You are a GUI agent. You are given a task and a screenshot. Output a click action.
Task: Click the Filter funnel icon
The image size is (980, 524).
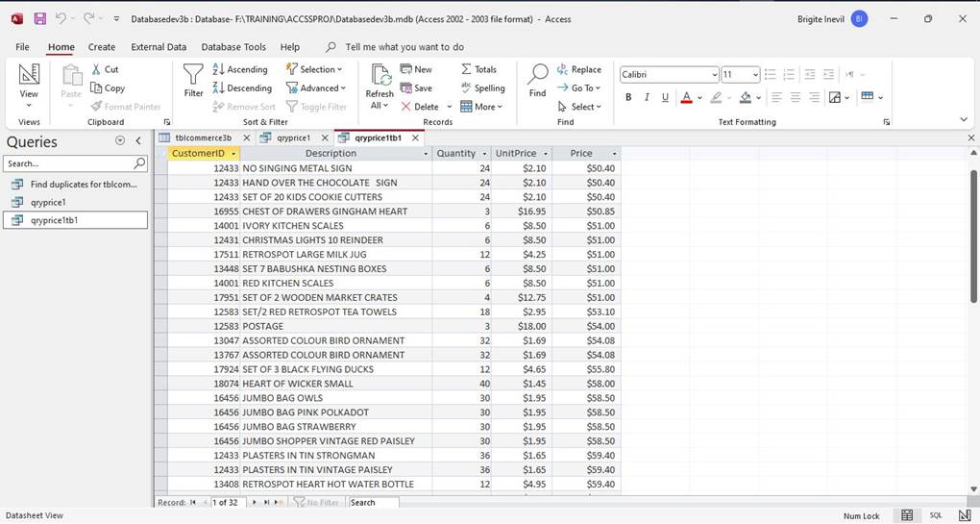pos(193,76)
